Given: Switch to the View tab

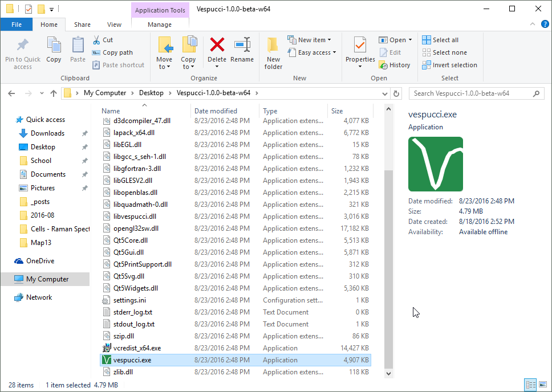Looking at the screenshot, I should [114, 24].
